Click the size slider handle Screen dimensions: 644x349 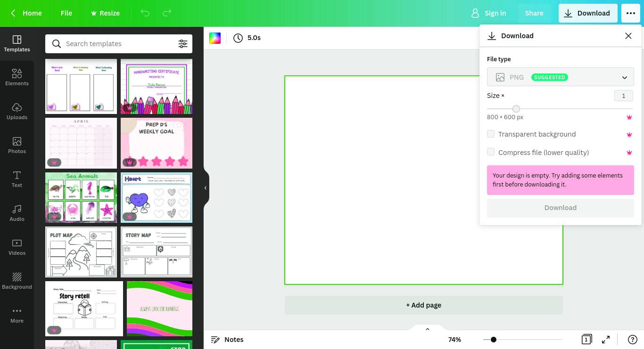(x=516, y=109)
